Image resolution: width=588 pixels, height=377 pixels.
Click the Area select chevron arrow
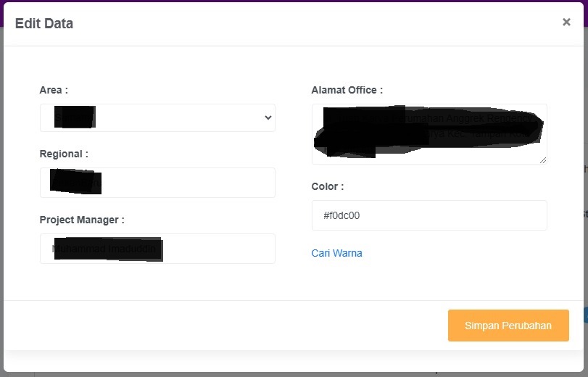point(268,117)
